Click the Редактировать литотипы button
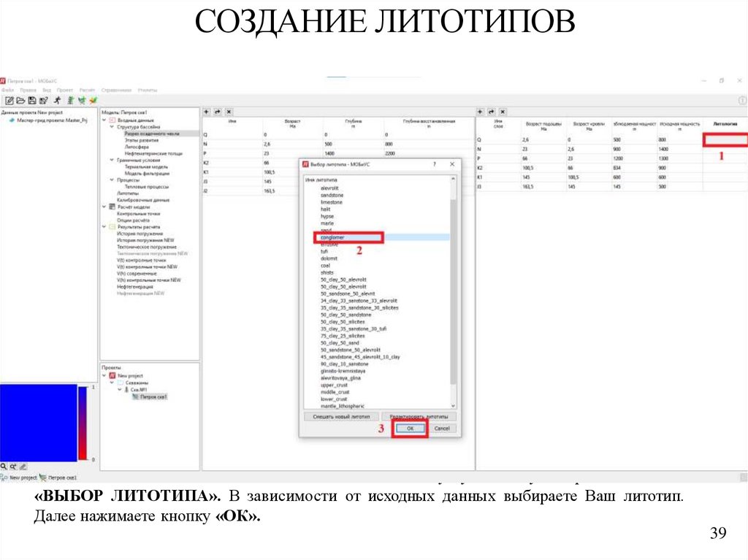The width and height of the screenshot is (748, 560). point(419,416)
